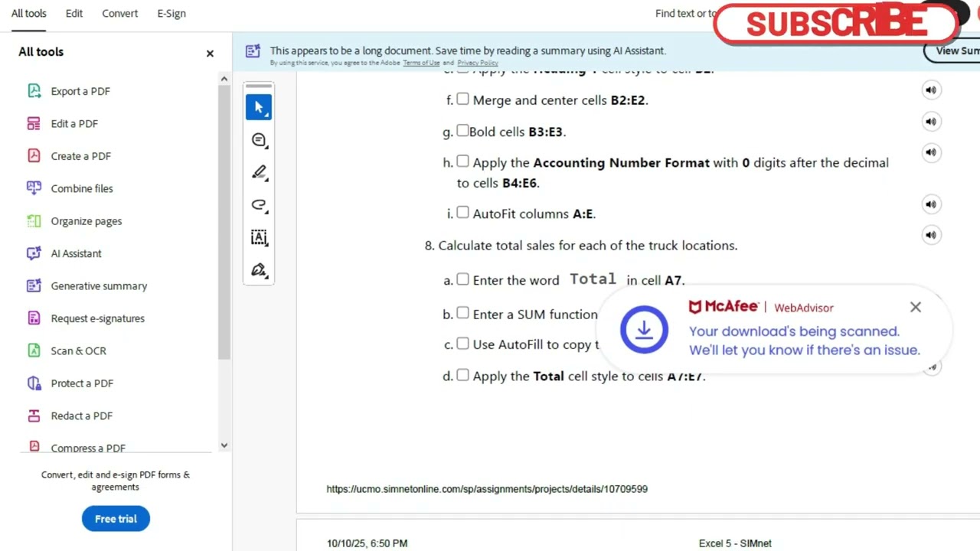Check the Enter a SUM function box
980x551 pixels.
462,313
